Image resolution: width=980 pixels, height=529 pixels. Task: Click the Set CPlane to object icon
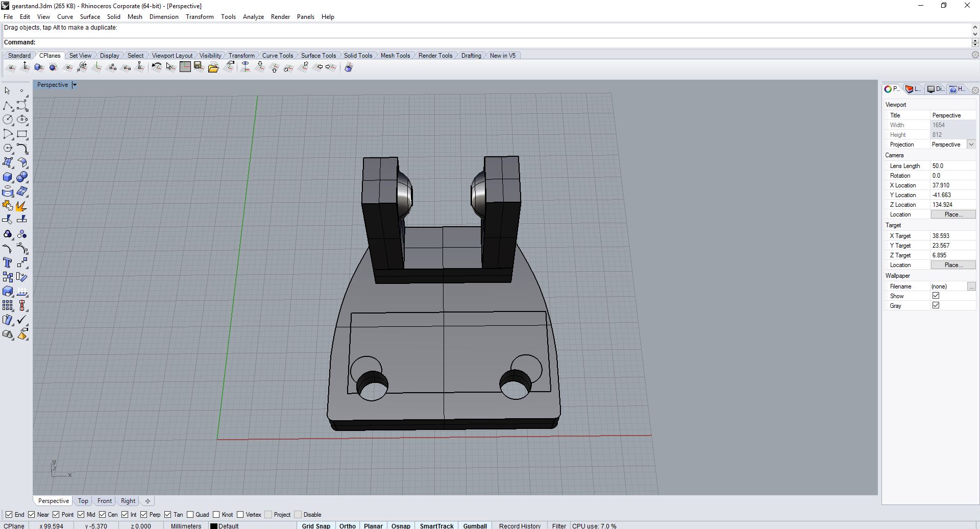point(39,67)
